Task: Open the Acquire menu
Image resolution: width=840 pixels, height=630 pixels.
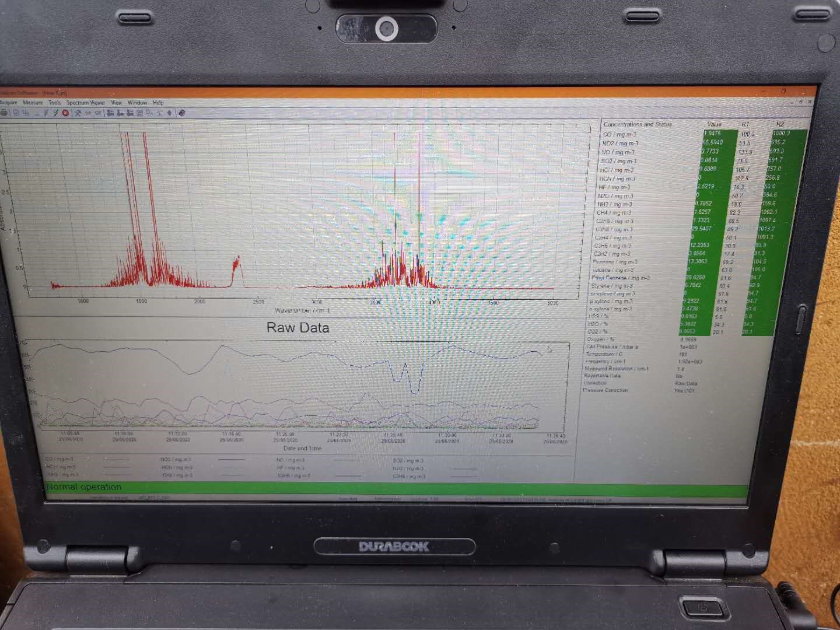Action: (8, 103)
